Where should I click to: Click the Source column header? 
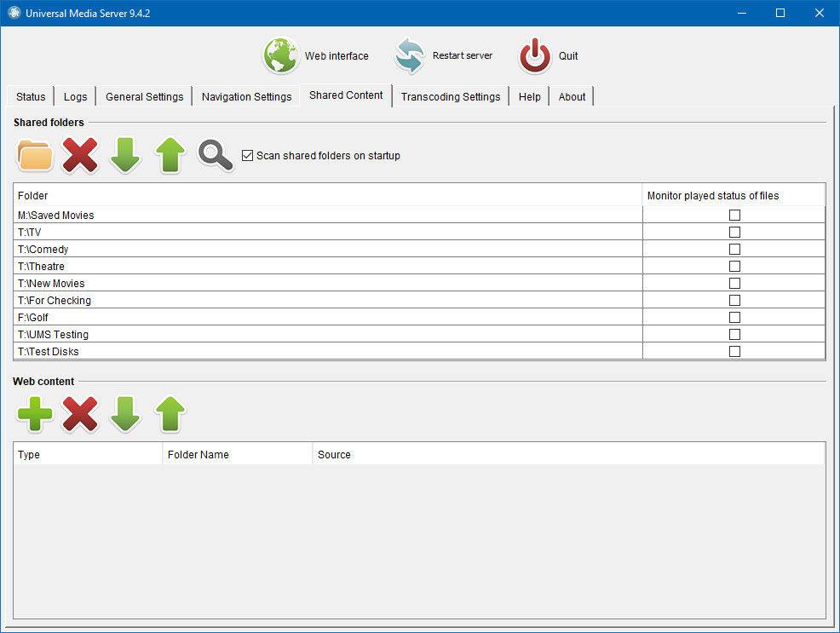pos(569,454)
